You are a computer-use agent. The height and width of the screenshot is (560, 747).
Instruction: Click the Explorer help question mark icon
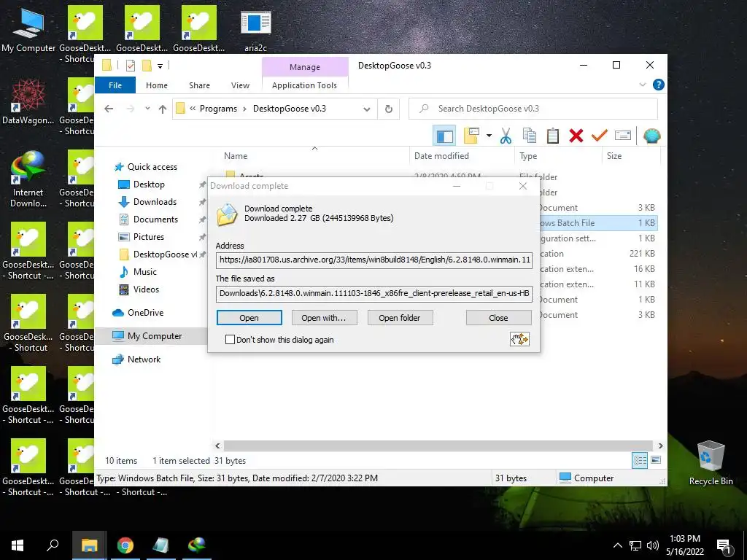pyautogui.click(x=659, y=85)
